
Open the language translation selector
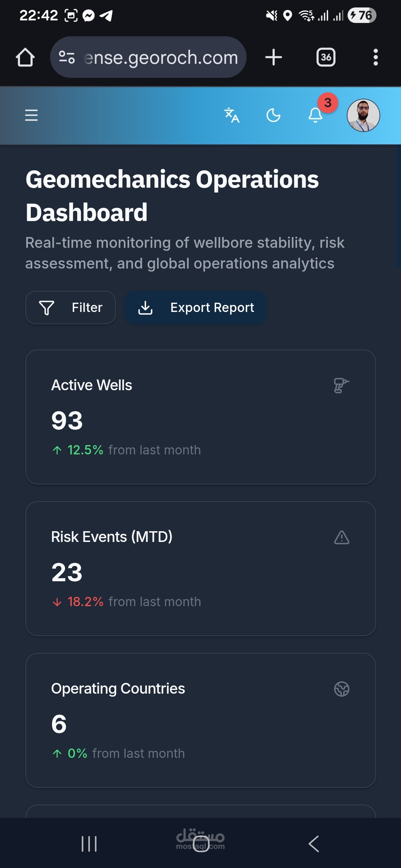232,115
